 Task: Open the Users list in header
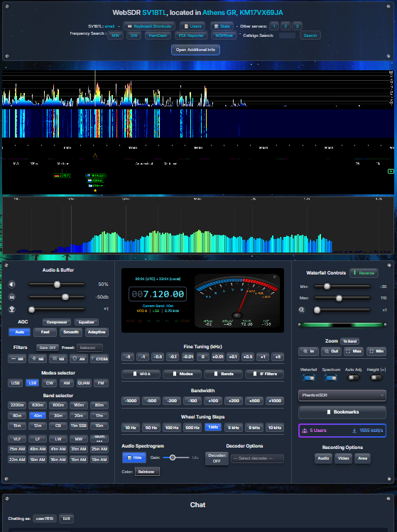192,26
